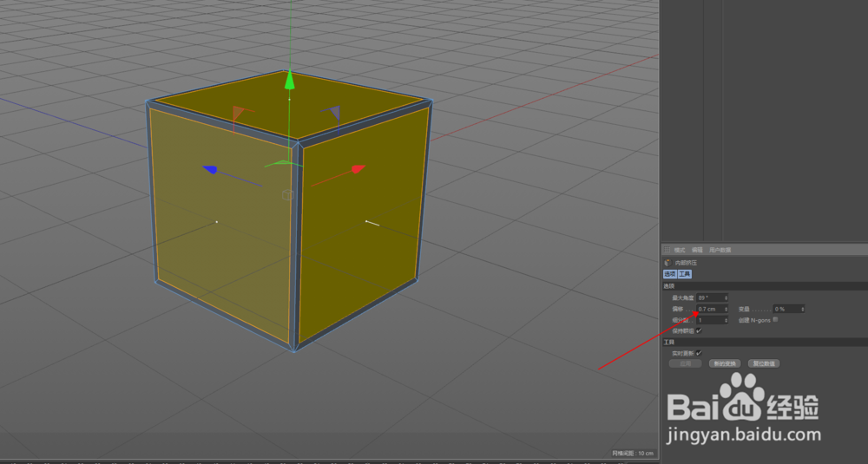Switch to the 选项 tab
Image resolution: width=868 pixels, height=464 pixels.
point(670,274)
